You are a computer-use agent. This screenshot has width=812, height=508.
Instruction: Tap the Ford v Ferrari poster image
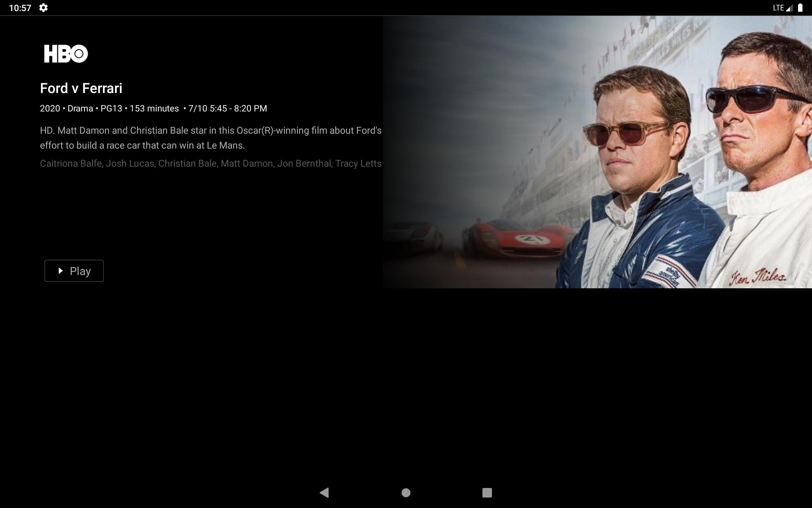click(x=598, y=152)
